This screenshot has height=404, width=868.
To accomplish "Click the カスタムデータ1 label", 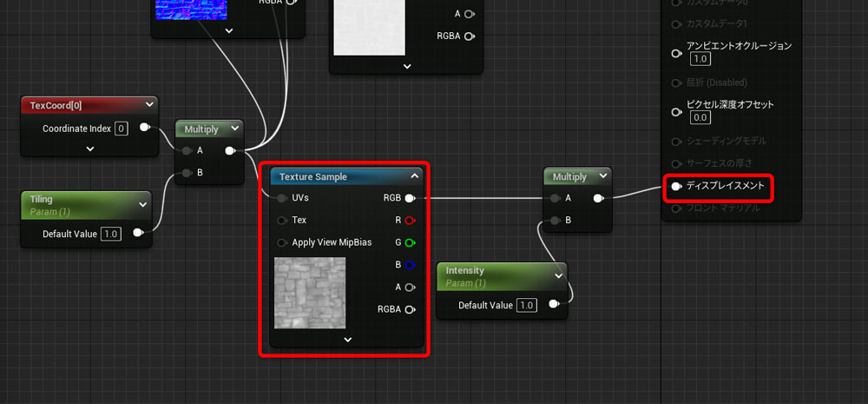I will tap(716, 23).
